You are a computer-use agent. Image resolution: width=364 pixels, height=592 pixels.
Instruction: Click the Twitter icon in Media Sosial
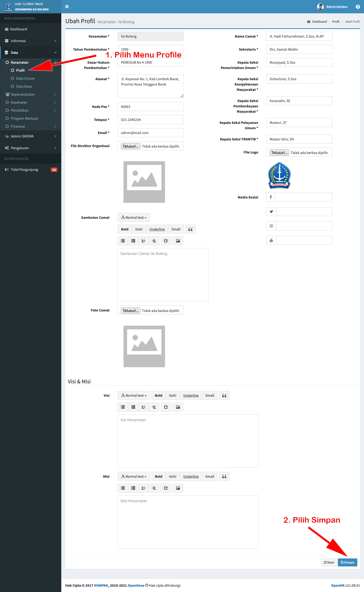click(271, 212)
